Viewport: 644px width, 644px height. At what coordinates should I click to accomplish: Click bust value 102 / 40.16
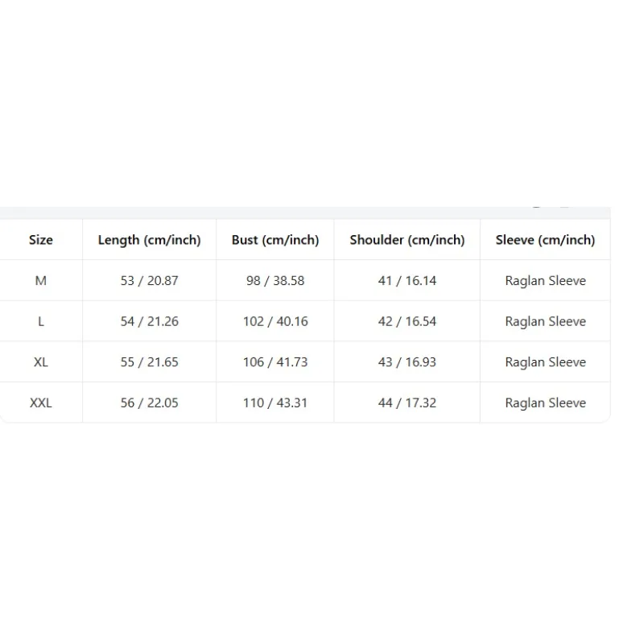275,321
